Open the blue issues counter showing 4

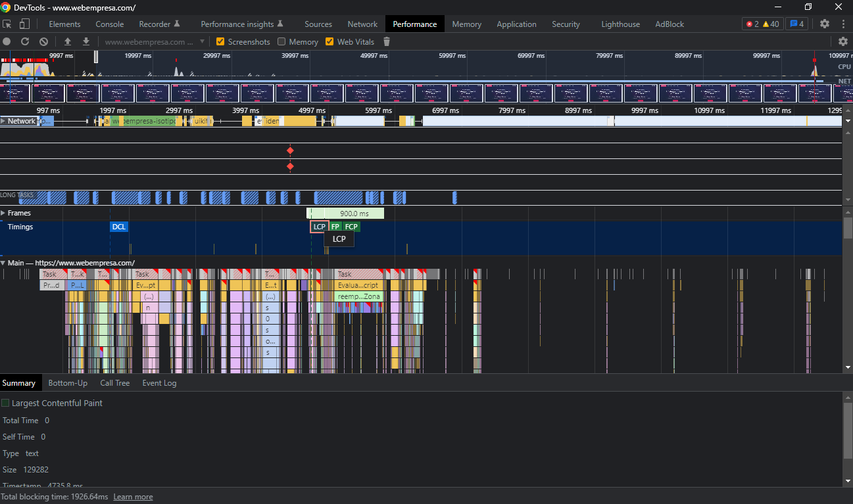point(797,24)
